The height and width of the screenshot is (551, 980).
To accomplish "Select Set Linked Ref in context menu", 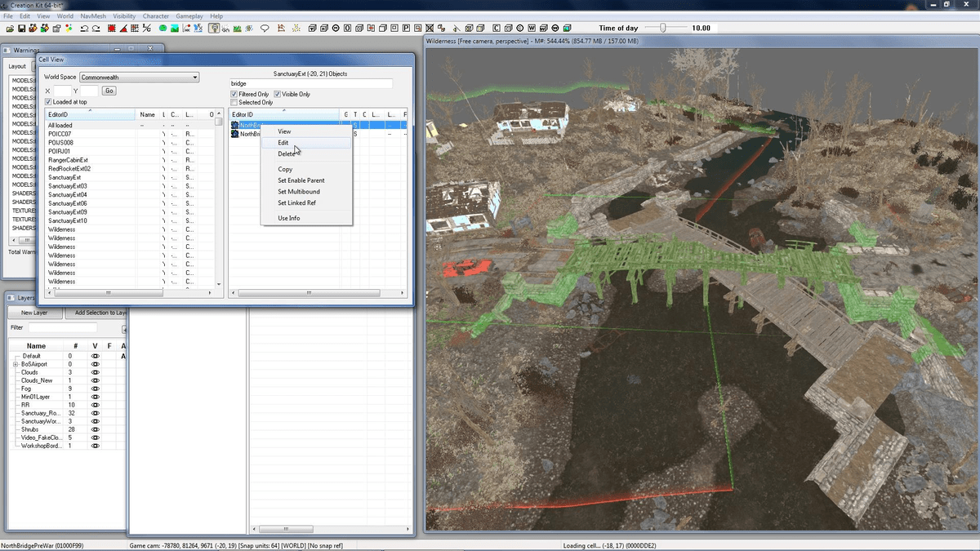I will point(296,202).
